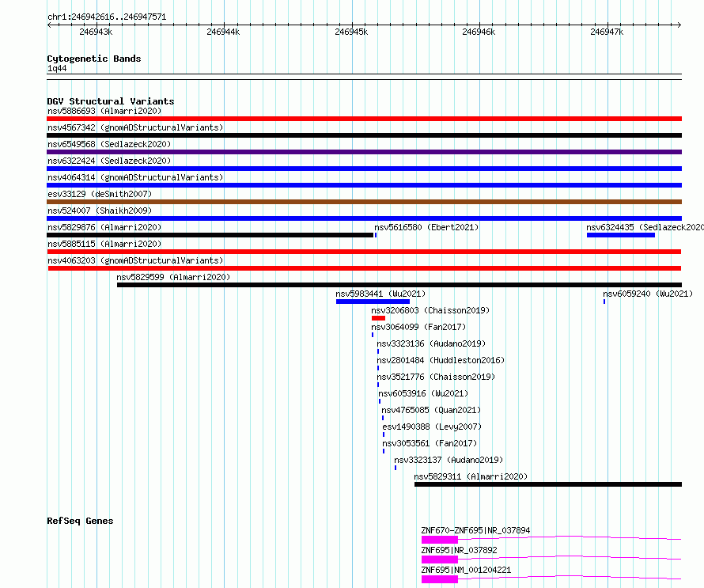This screenshot has height=588, width=704.
Task: Click the esv1490388 (Levy2007) label
Action: [x=432, y=427]
